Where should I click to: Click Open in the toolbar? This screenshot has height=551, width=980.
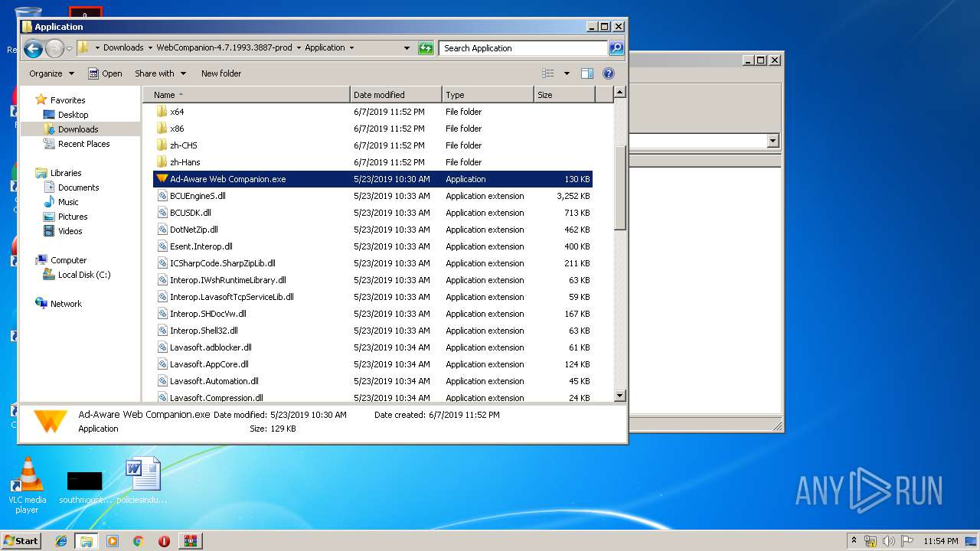coord(105,73)
